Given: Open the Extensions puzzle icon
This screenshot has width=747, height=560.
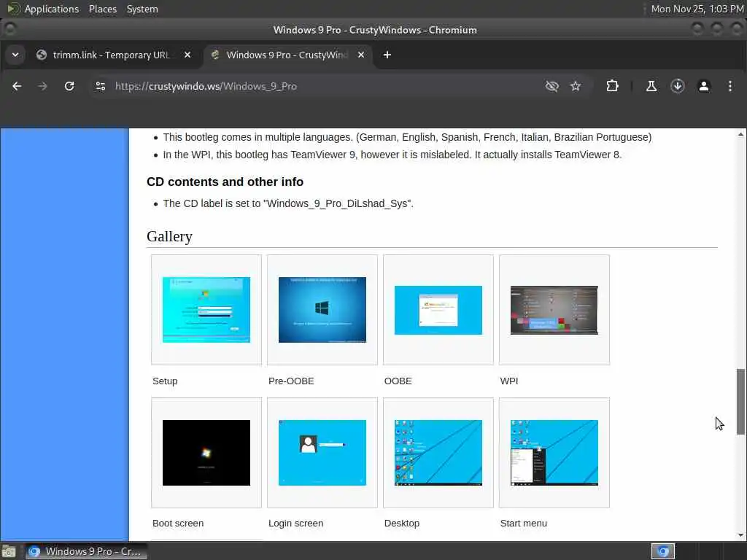Looking at the screenshot, I should [612, 86].
